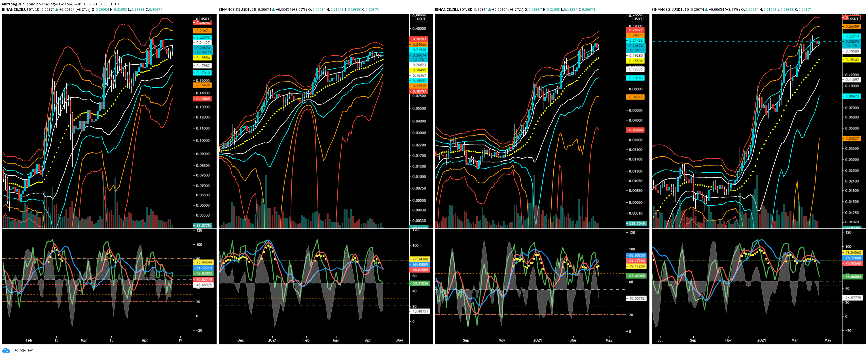Image resolution: width=868 pixels, height=356 pixels.
Task: Click the BINANCE:ZILUSDT, 1D chart title
Action: 21,9
